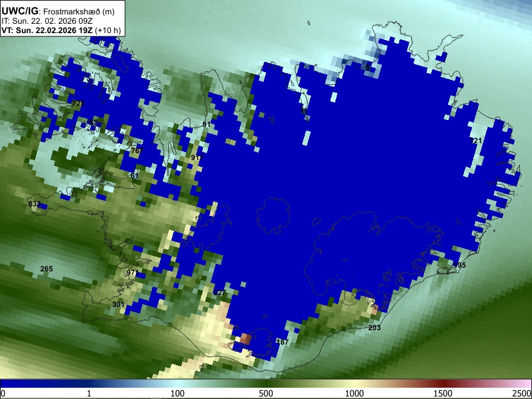Click the '767' map value label
This screenshot has width=532, height=399.
click(x=137, y=151)
